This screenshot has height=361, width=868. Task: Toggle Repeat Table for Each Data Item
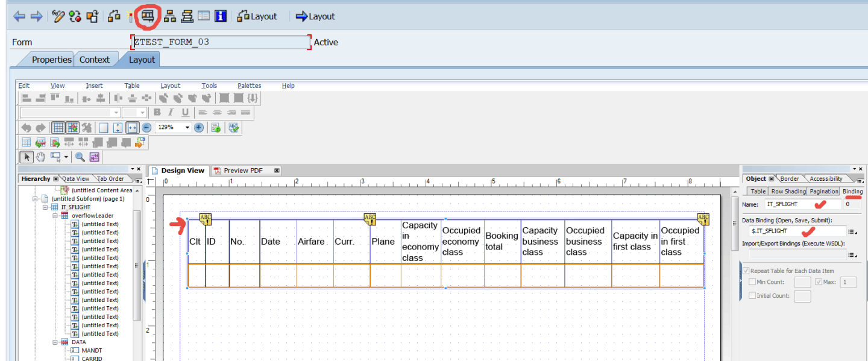tap(747, 271)
